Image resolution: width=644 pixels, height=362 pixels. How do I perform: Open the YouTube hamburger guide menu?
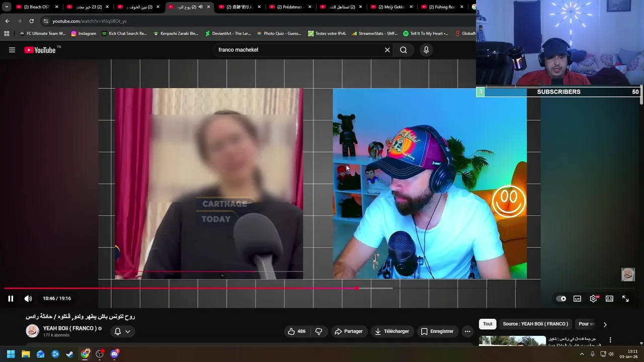[12, 50]
